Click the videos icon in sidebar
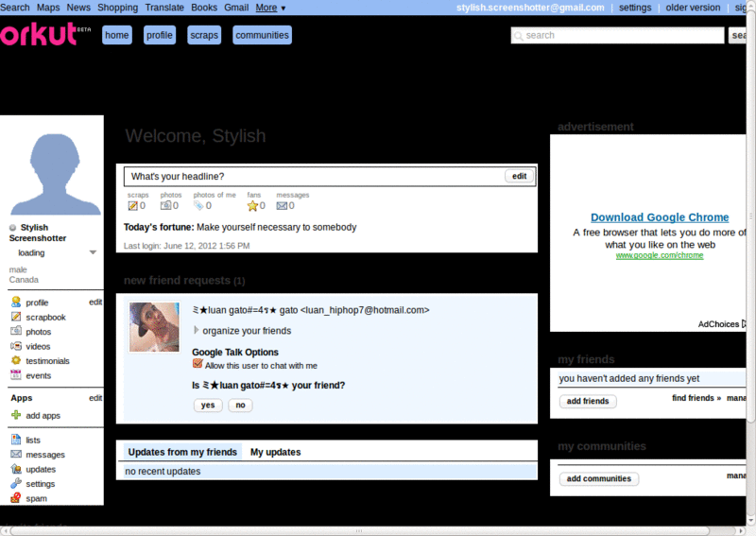The height and width of the screenshot is (536, 756). (16, 346)
